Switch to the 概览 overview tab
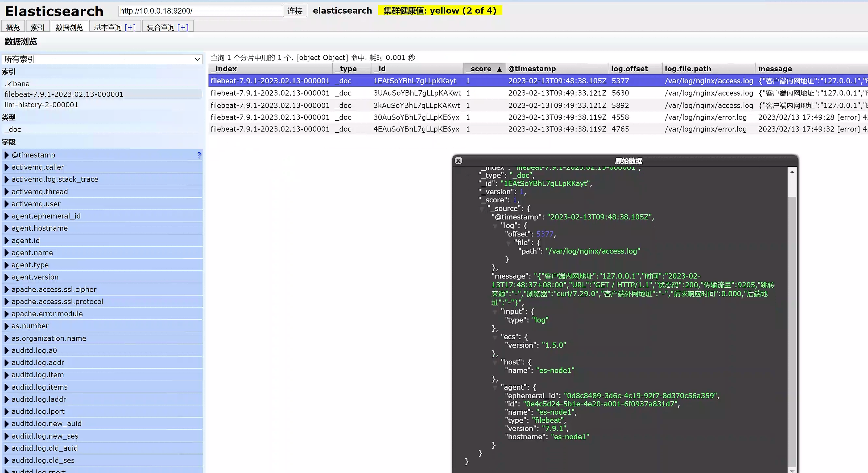The width and height of the screenshot is (868, 473). pyautogui.click(x=13, y=27)
